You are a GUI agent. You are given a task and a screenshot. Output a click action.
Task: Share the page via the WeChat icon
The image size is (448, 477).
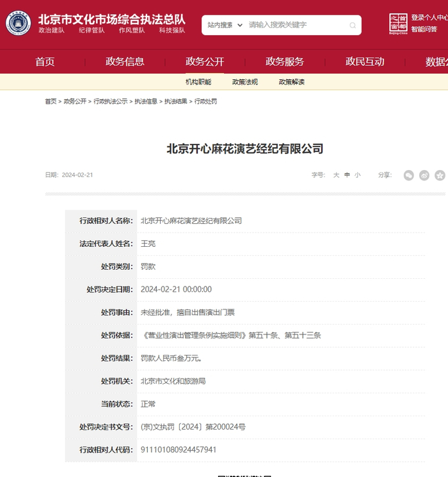(409, 175)
